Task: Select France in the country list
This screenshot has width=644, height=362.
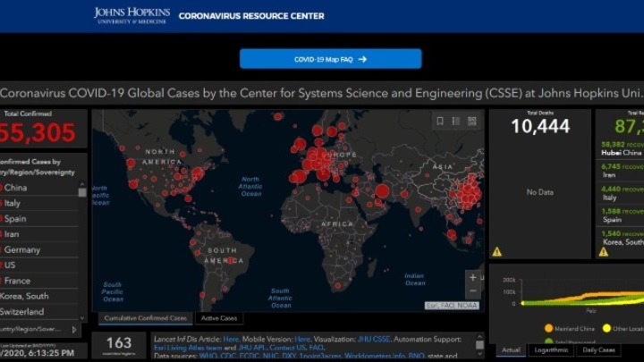Action: click(x=39, y=281)
